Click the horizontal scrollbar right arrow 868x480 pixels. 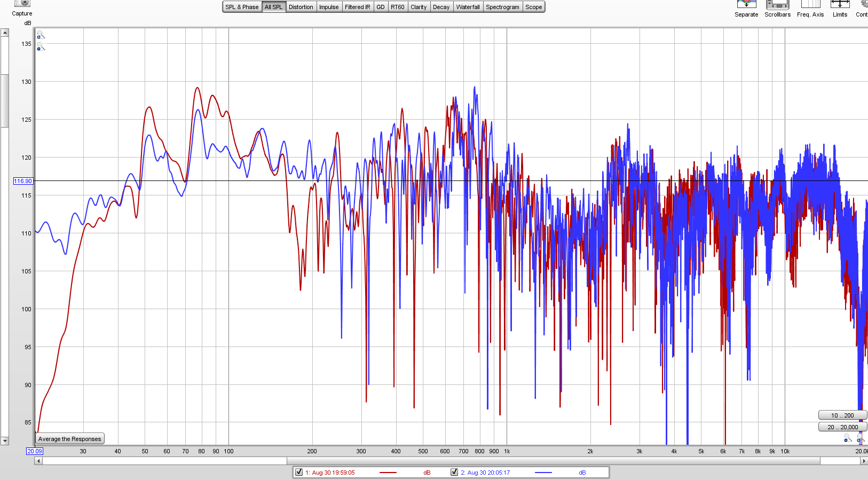(x=864, y=461)
